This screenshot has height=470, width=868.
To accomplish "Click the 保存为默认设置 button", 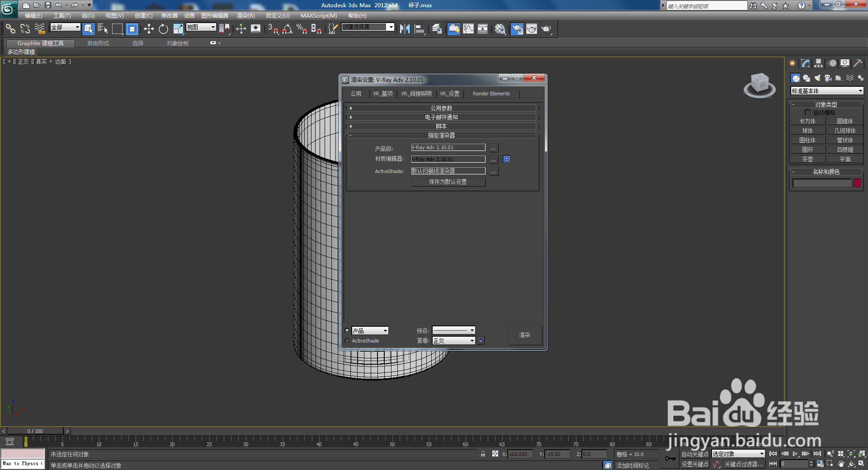I will [448, 182].
